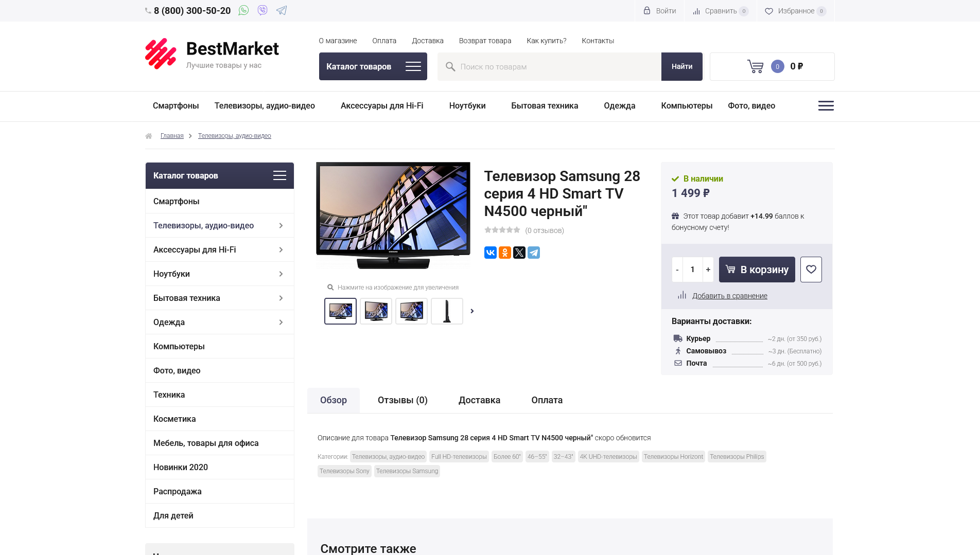Expand Ноутбуки sidebar category
Image resolution: width=980 pixels, height=555 pixels.
point(281,274)
